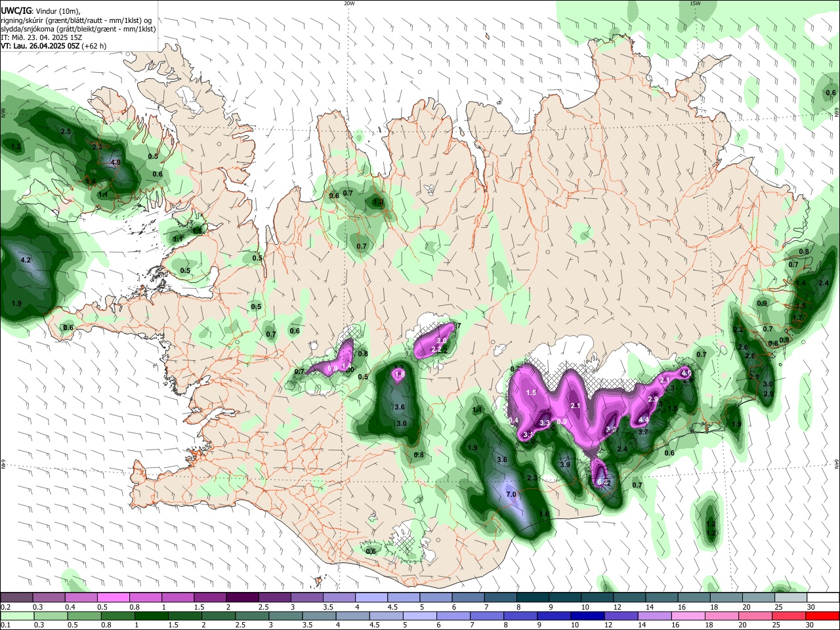The width and height of the screenshot is (840, 630).
Task: Click the palest green first swatch in rain legend
Action: click(x=16, y=616)
